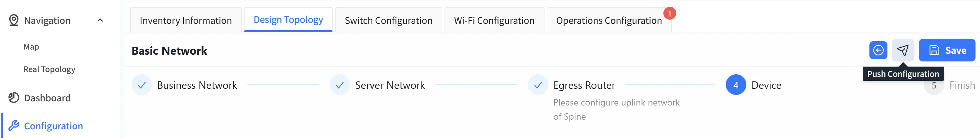
Task: Click the Dashboard pie chart icon
Action: 14,97
